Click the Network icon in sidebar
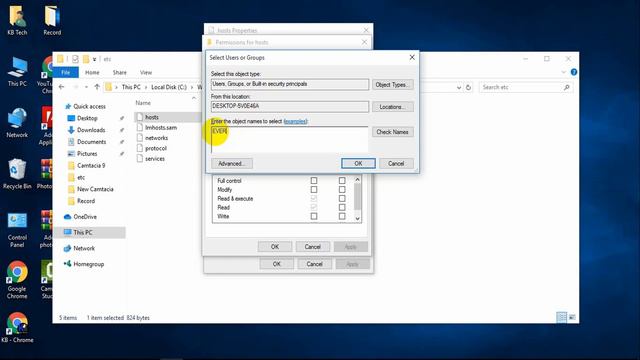The image size is (640, 360). click(67, 248)
